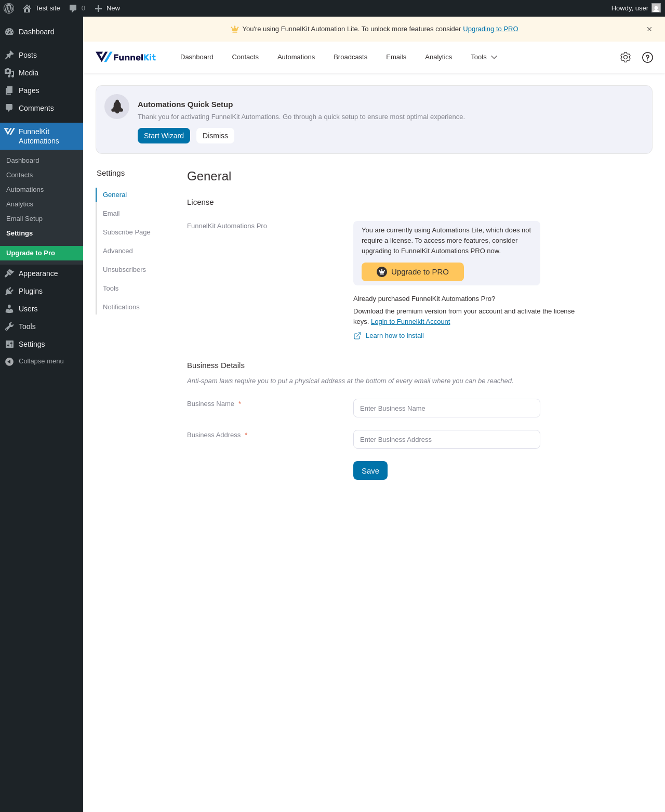Click the Users person icon
The width and height of the screenshot is (665, 812).
[9, 309]
